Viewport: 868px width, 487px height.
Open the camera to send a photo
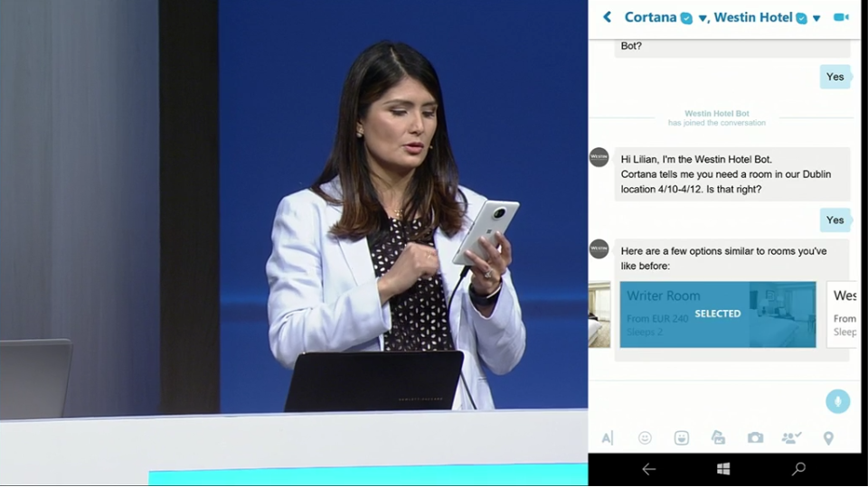pos(755,437)
